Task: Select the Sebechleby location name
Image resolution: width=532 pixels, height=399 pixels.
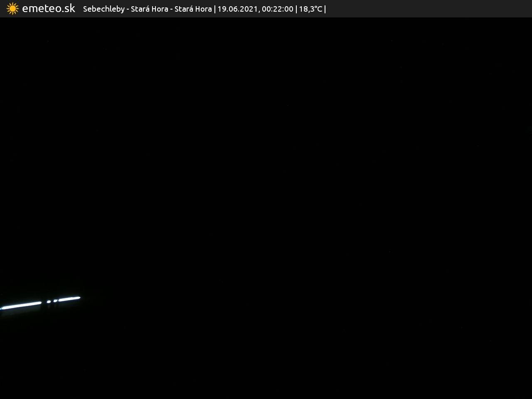Action: coord(103,9)
